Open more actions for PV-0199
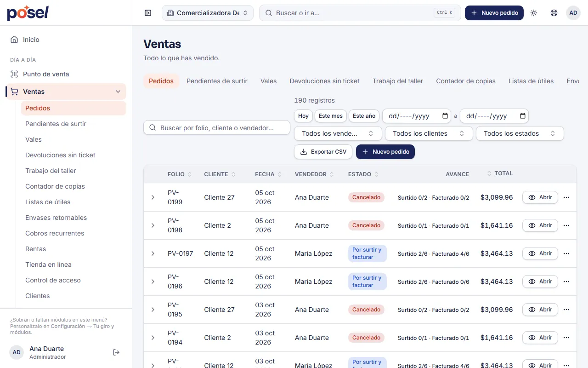The width and height of the screenshot is (588, 368). tap(566, 197)
